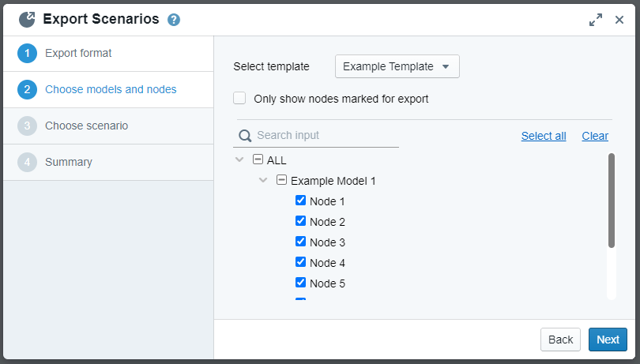
Task: Open the Example Template dropdown
Action: pyautogui.click(x=397, y=66)
